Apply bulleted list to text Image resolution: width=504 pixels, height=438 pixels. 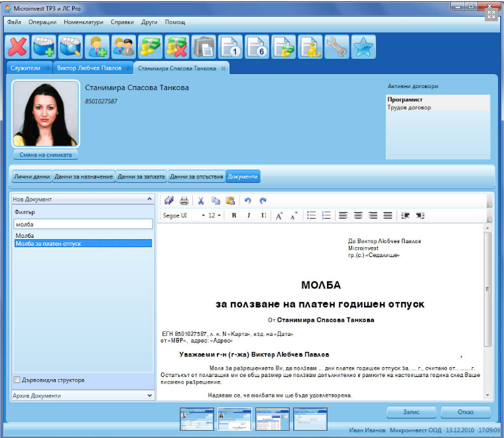pyautogui.click(x=312, y=215)
